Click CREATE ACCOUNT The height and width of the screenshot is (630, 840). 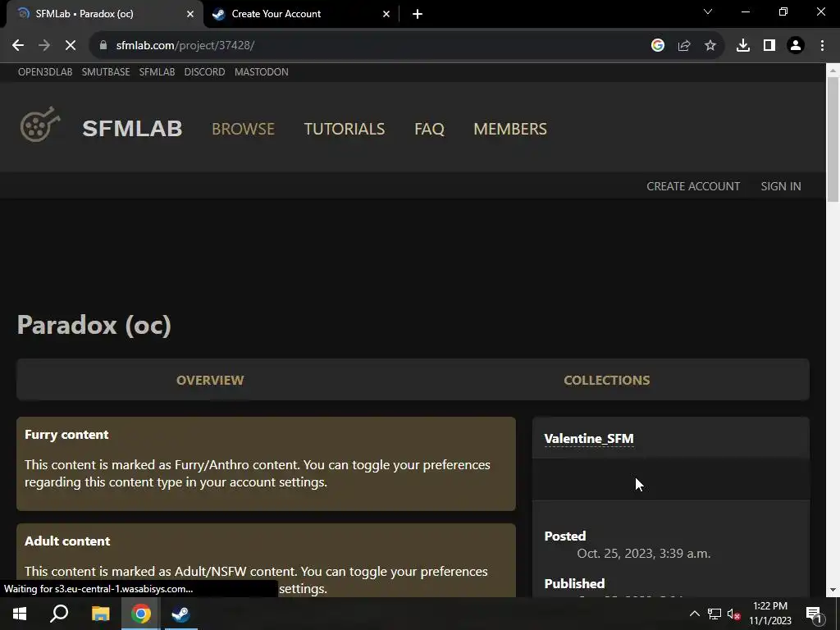[693, 186]
